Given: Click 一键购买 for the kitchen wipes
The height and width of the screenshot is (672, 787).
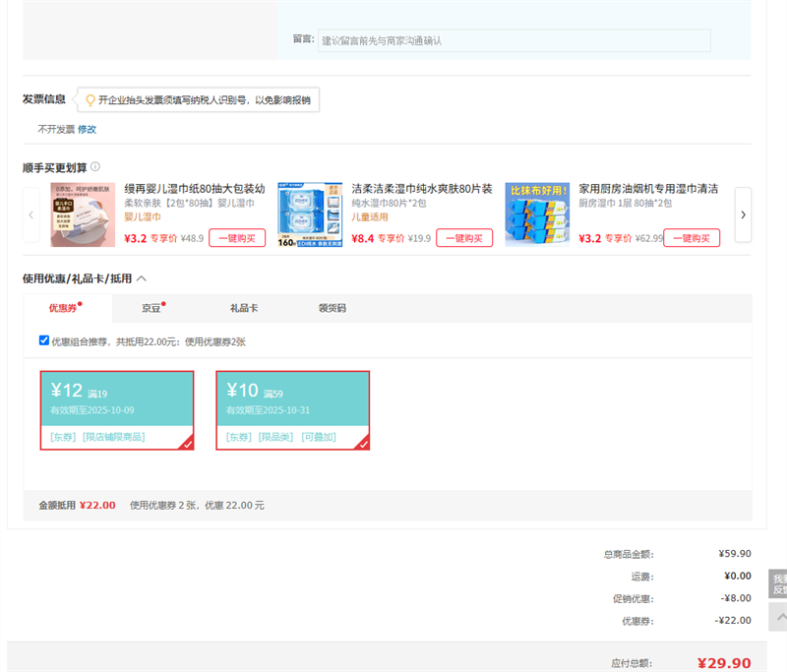Looking at the screenshot, I should (x=692, y=238).
